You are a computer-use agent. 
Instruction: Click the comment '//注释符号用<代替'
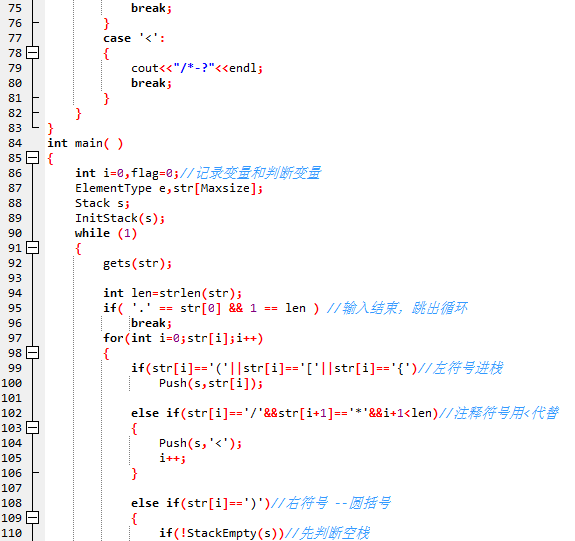click(499, 413)
